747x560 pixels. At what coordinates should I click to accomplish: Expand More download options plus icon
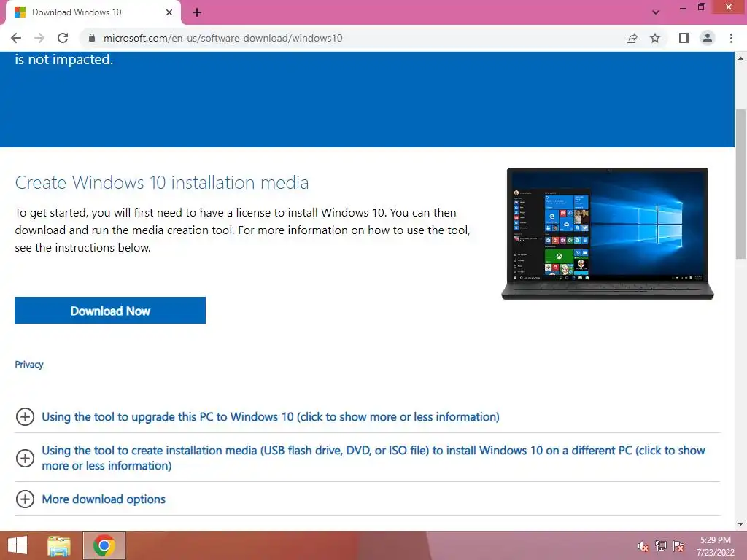[x=25, y=499]
